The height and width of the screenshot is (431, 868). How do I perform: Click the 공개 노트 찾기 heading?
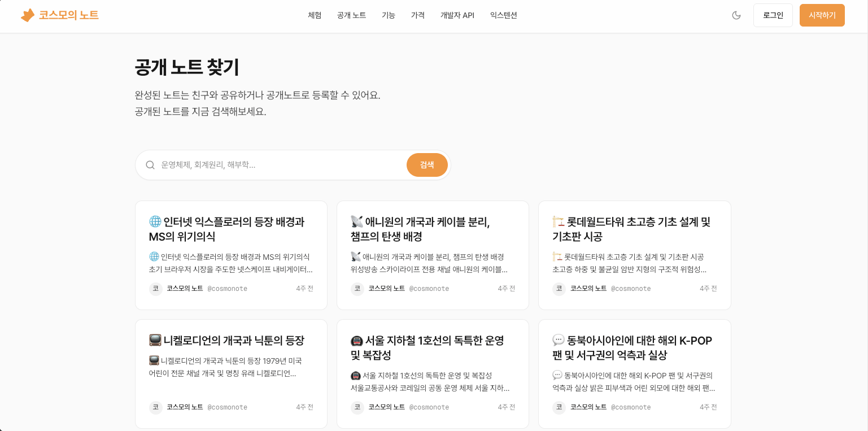click(187, 67)
